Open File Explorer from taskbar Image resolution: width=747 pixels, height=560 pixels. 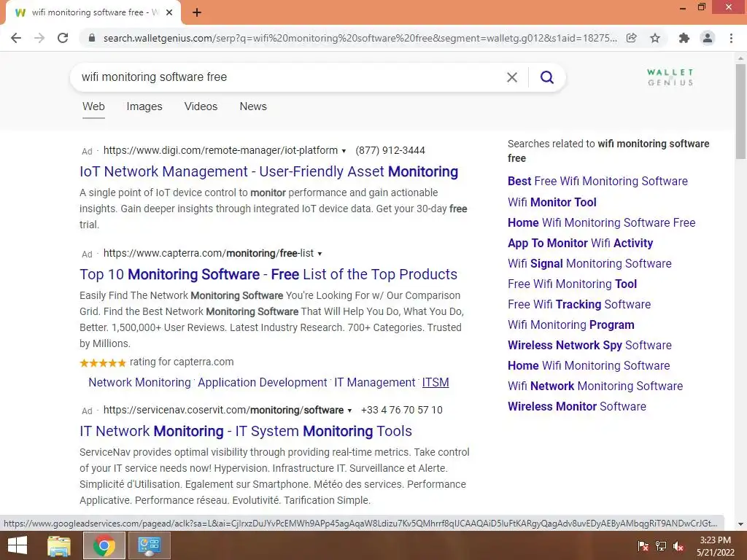pos(59,545)
